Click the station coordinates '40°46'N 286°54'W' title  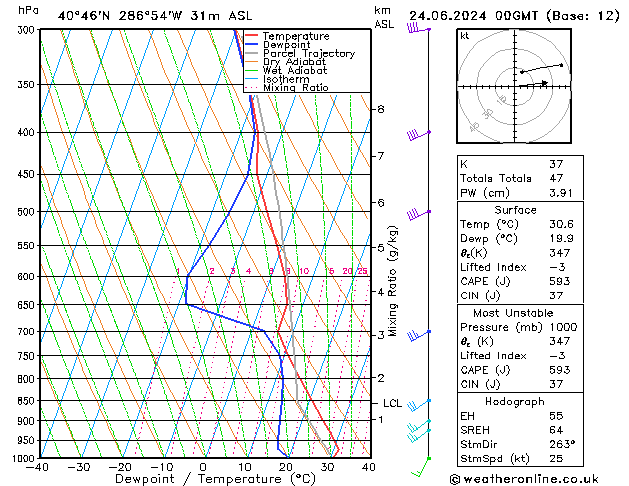pyautogui.click(x=120, y=16)
